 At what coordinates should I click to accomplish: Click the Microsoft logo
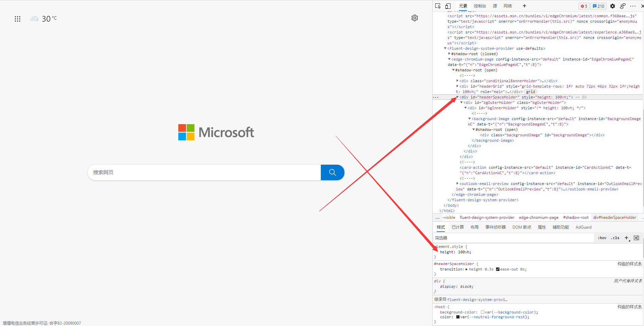point(216,132)
